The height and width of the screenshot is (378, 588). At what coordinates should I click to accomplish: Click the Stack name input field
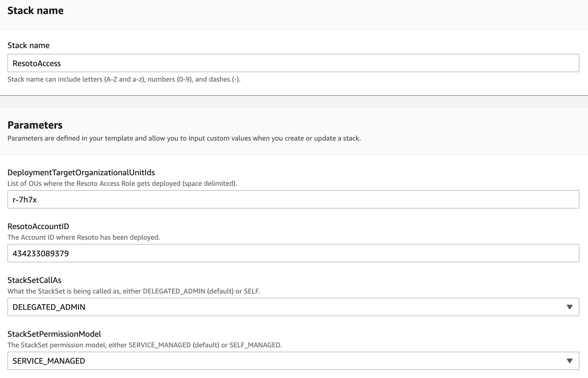[293, 63]
